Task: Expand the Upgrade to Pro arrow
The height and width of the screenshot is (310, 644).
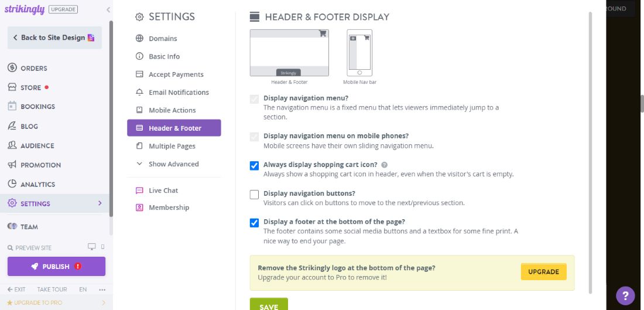Action: pyautogui.click(x=104, y=302)
